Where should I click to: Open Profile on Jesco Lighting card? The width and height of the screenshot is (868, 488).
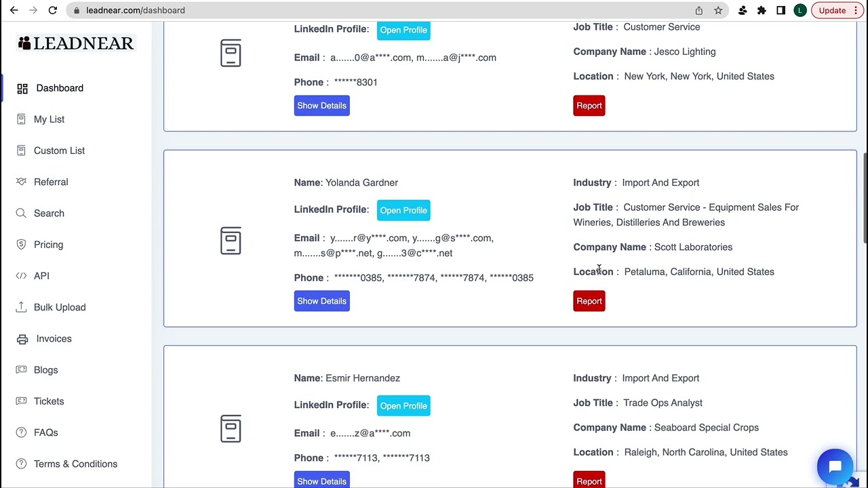(x=403, y=30)
